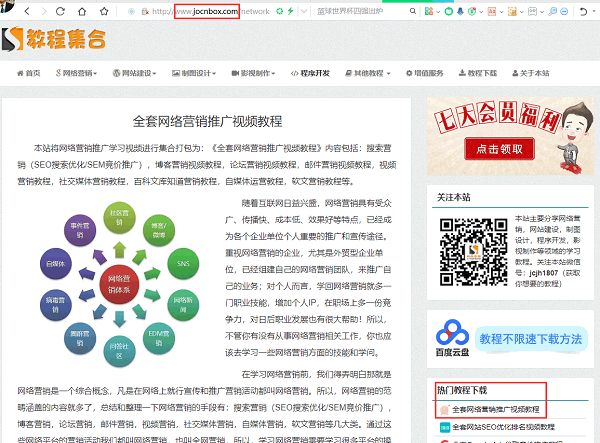This screenshot has height=443, width=600.
Task: Open the 全套网络营销推广视频教程 hot tutorial link
Action: (x=496, y=410)
